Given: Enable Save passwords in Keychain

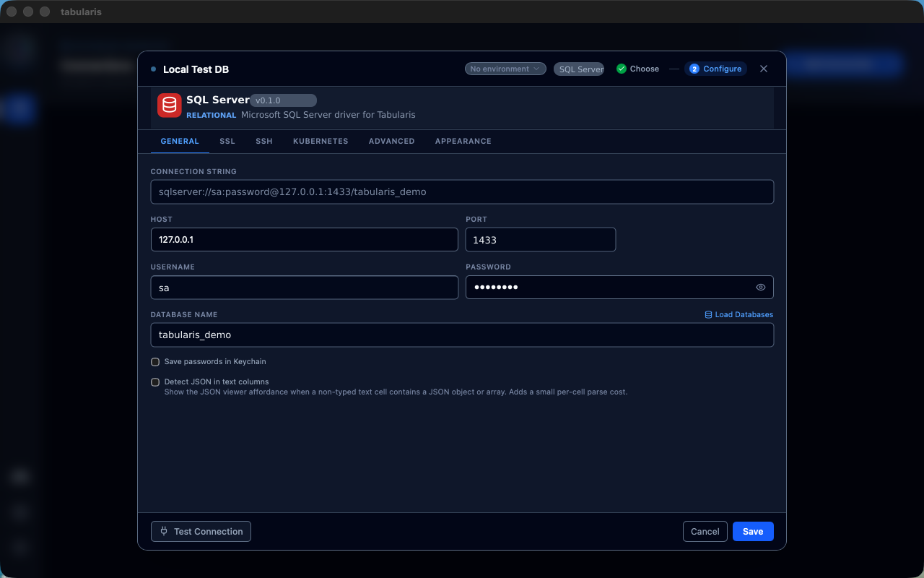Looking at the screenshot, I should tap(155, 362).
